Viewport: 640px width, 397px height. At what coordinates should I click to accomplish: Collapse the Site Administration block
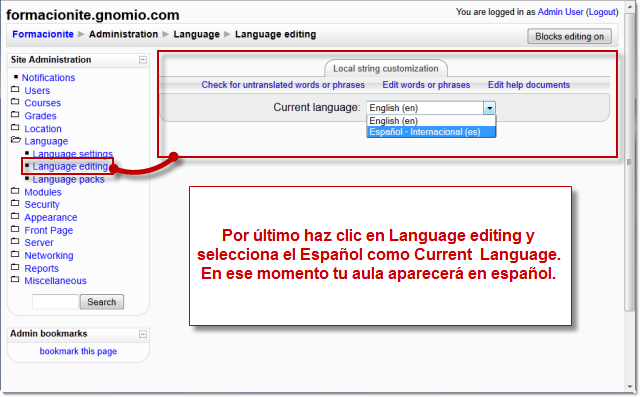(x=143, y=60)
